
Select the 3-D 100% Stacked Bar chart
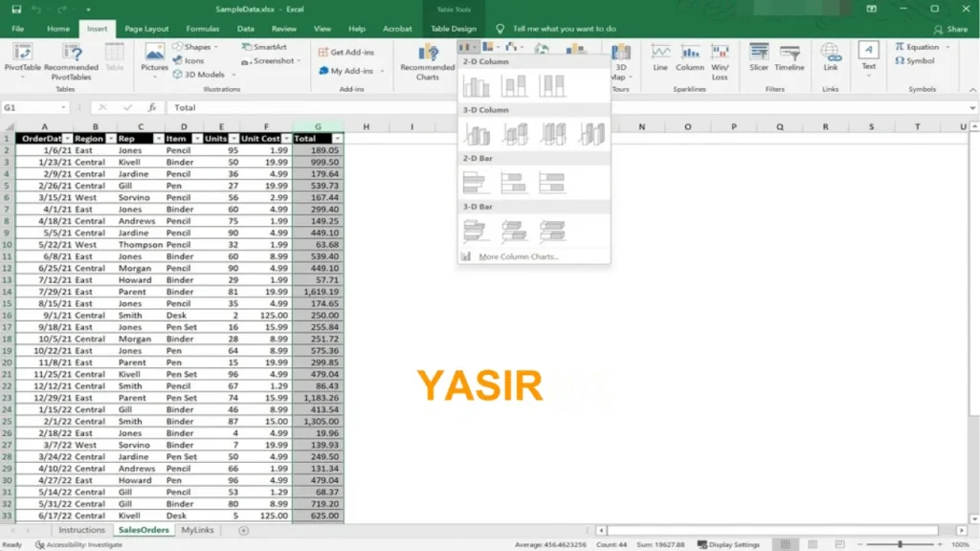552,231
